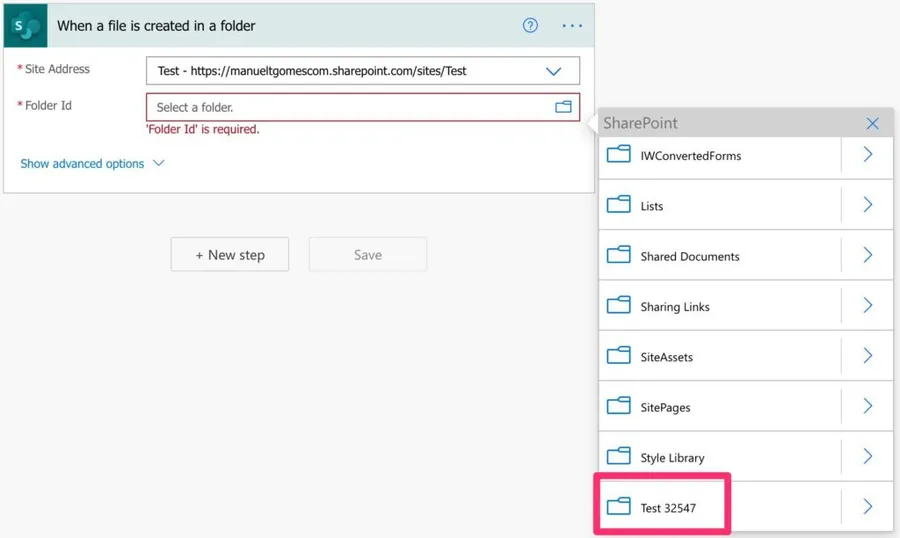Expand Show advanced options
Image resolution: width=900 pixels, height=538 pixels.
tap(92, 163)
